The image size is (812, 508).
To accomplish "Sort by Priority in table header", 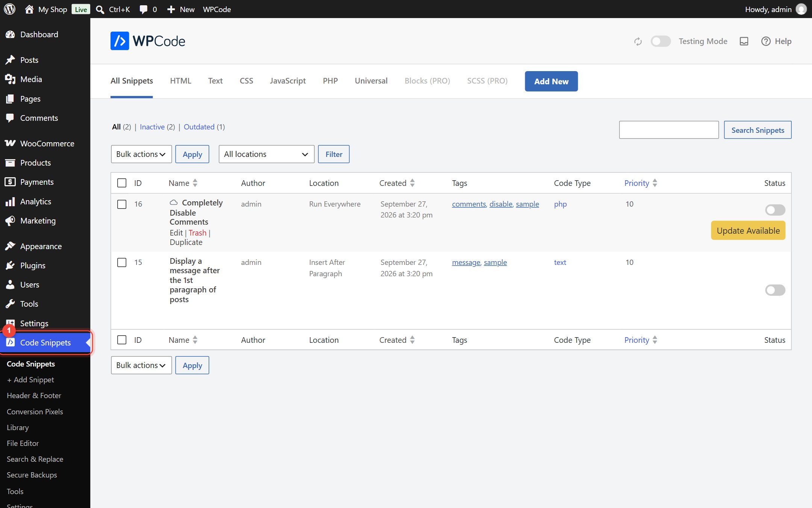I will [x=641, y=183].
